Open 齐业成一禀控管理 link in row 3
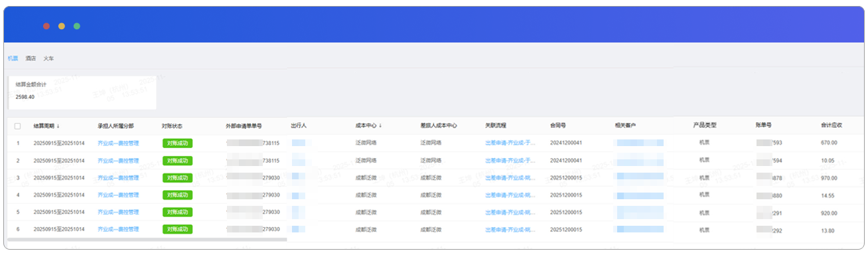868x255 pixels. pos(118,178)
